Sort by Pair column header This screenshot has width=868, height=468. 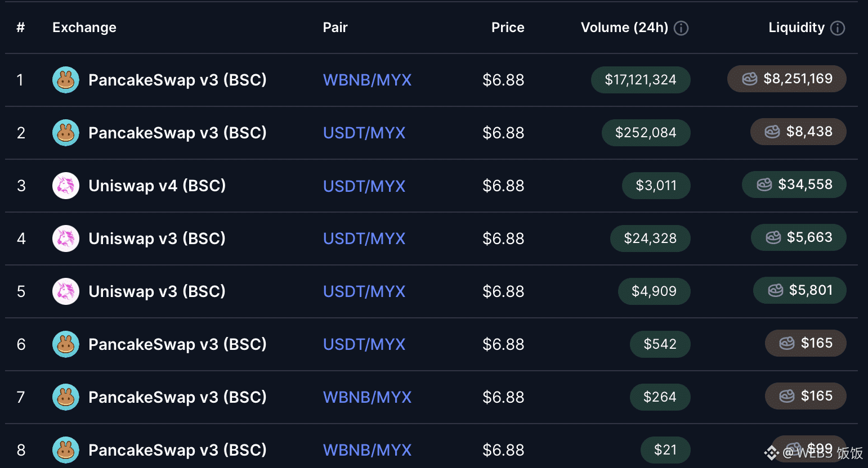[x=335, y=28]
